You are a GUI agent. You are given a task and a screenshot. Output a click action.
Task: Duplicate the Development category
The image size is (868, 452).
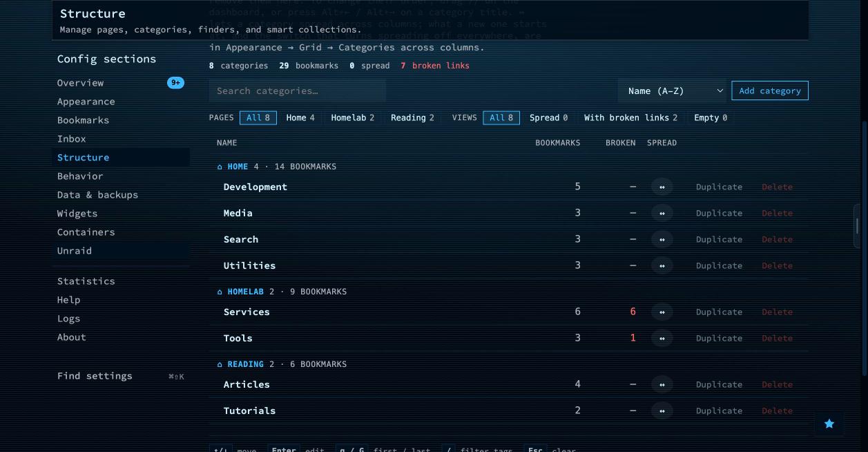click(719, 187)
